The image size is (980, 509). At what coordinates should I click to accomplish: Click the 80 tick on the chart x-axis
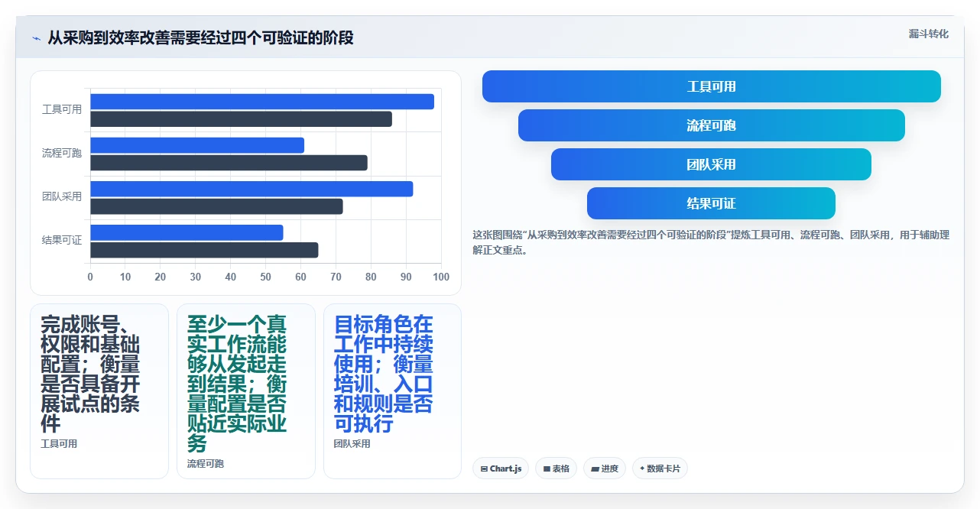coord(371,277)
